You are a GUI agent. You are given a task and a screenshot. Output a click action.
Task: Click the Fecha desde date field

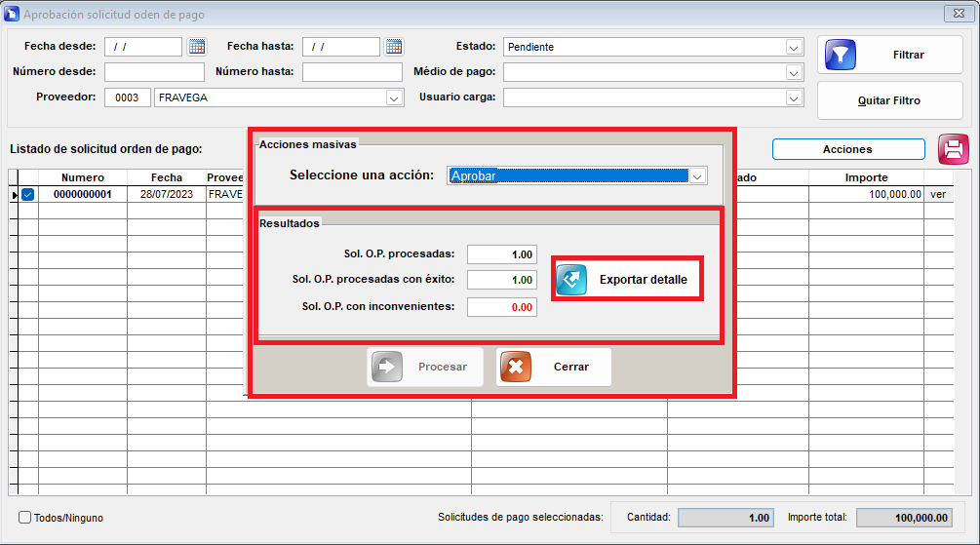(x=143, y=47)
